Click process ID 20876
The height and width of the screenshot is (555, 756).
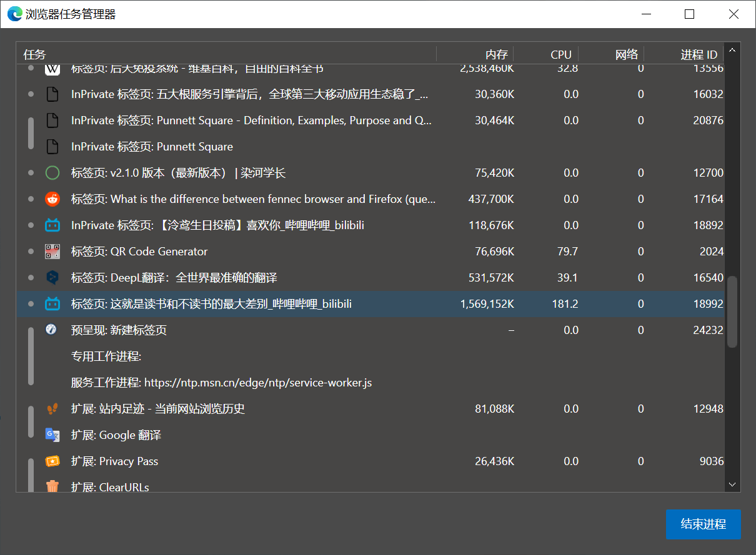[709, 120]
